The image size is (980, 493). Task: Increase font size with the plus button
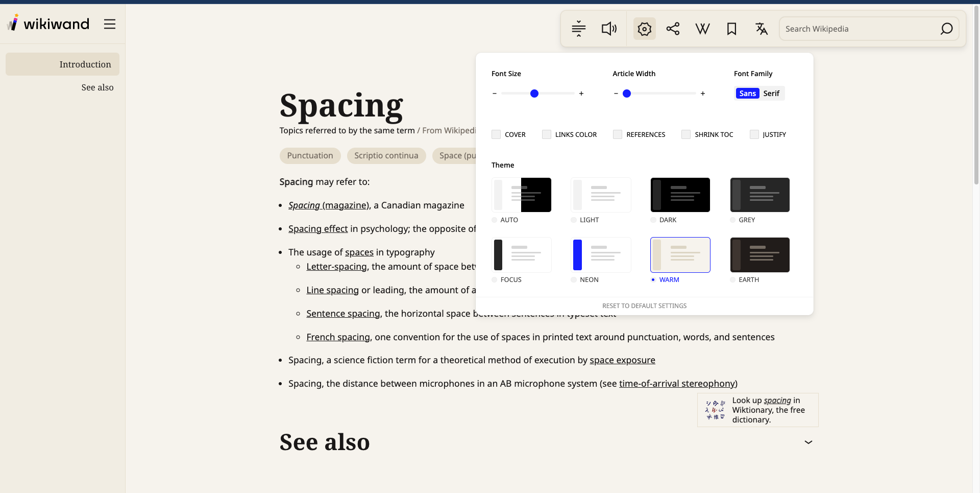point(581,93)
